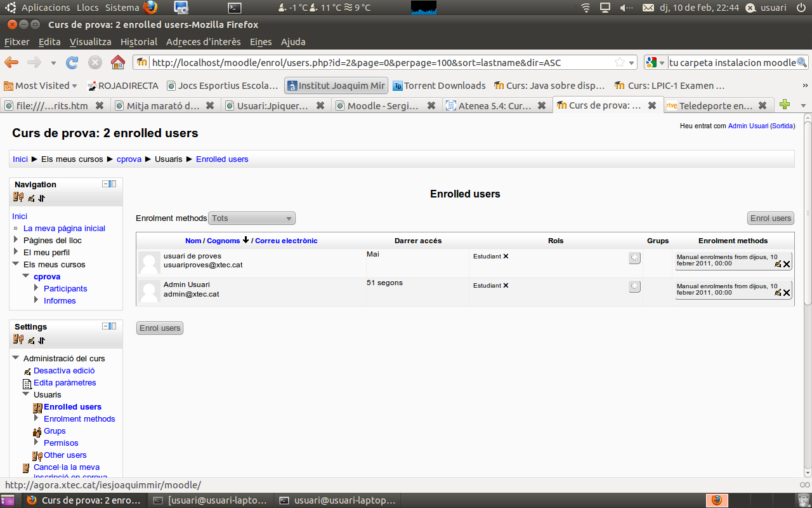Image resolution: width=812 pixels, height=508 pixels.
Task: Remove Estudiant role from usuari de proves
Action: 506,257
